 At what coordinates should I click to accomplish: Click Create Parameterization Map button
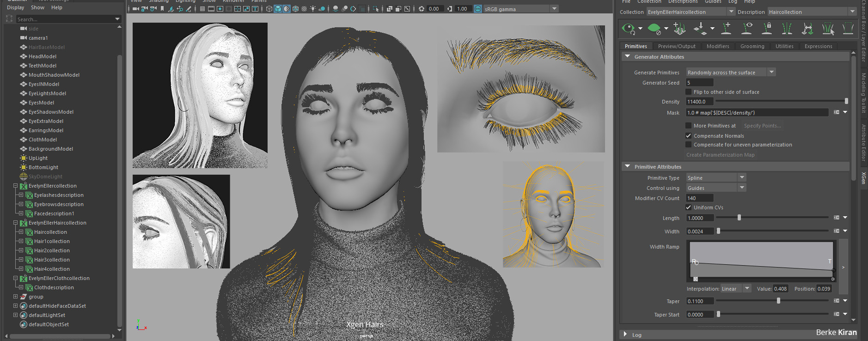(720, 155)
